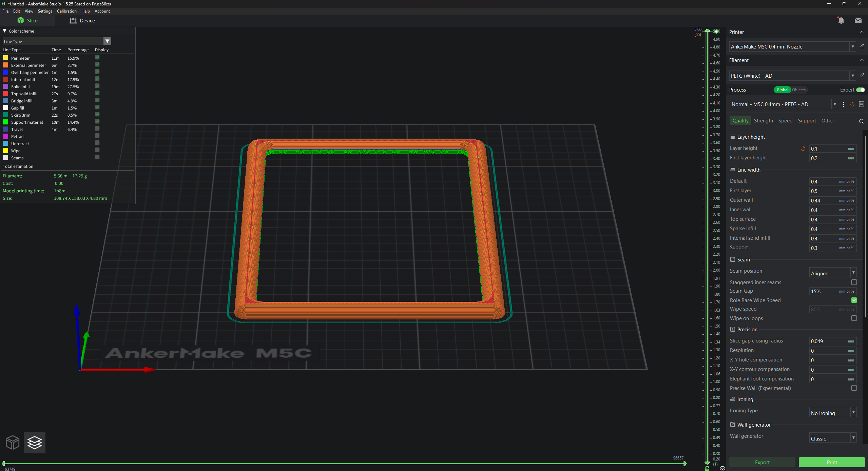Click the Layer height section icon
Viewport: 868px width, 471px height.
732,137
